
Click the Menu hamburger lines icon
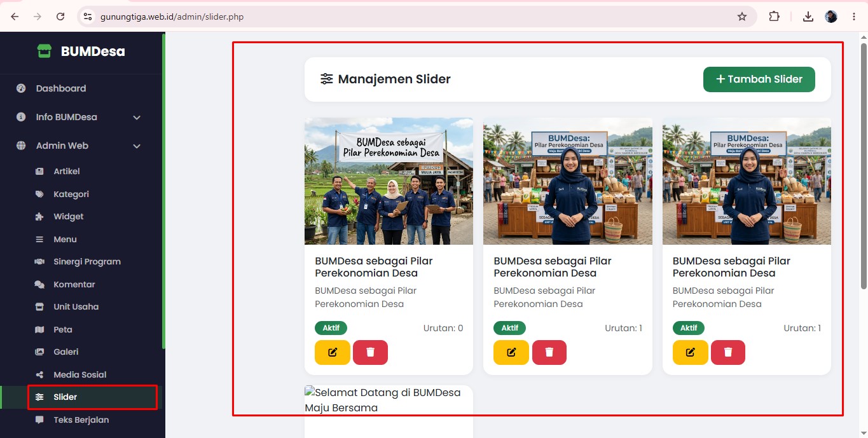tap(39, 239)
